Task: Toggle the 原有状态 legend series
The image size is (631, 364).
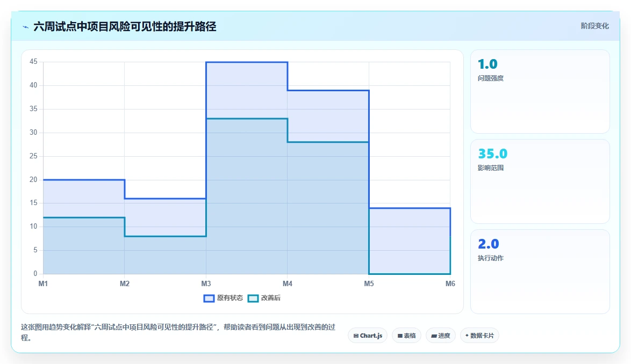Action: coord(224,298)
